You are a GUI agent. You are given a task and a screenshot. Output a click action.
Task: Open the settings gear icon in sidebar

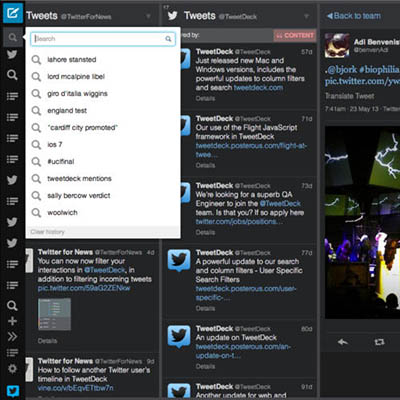[12, 368]
